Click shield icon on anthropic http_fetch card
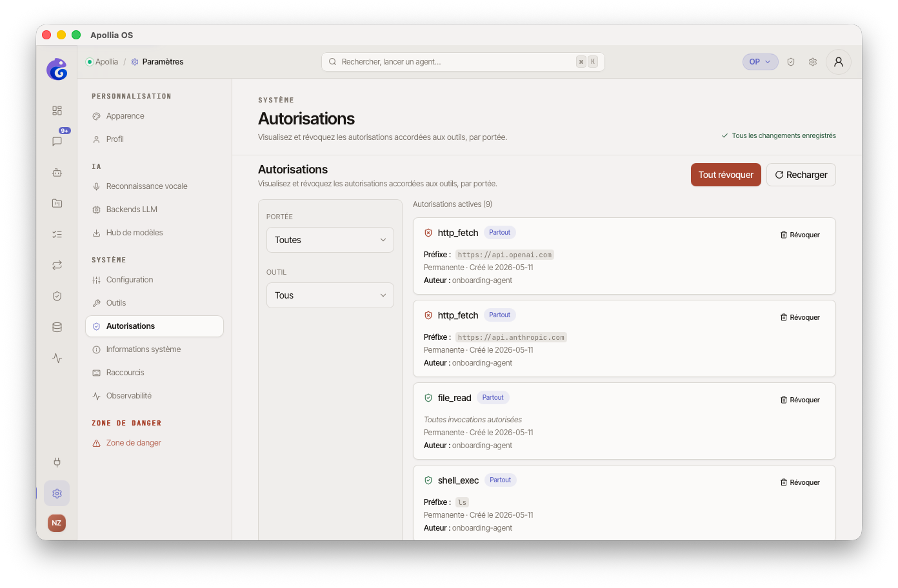 click(428, 315)
